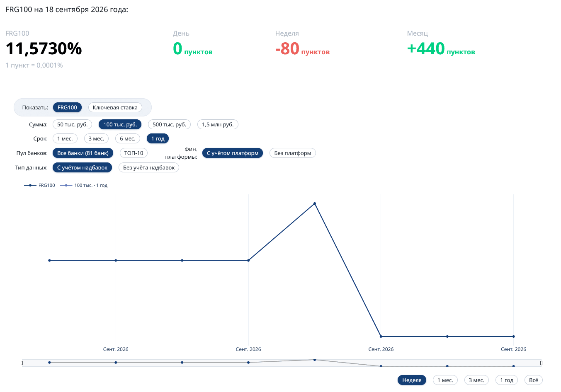Select 'Без учёта надбавок' data type
561x392 pixels.
click(x=149, y=167)
